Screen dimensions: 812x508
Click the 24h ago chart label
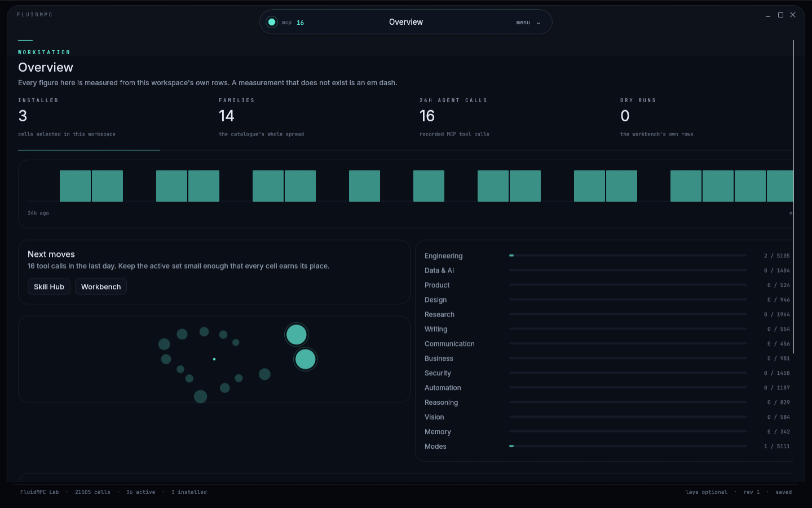pyautogui.click(x=38, y=213)
